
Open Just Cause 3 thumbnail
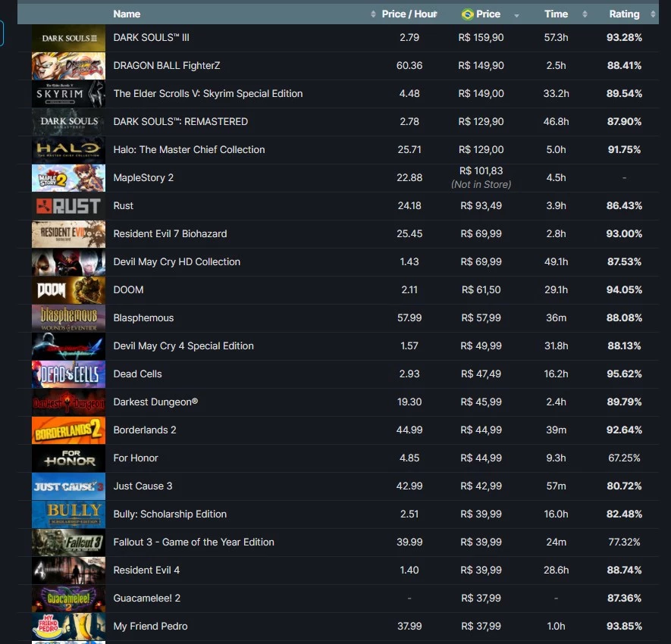[68, 486]
